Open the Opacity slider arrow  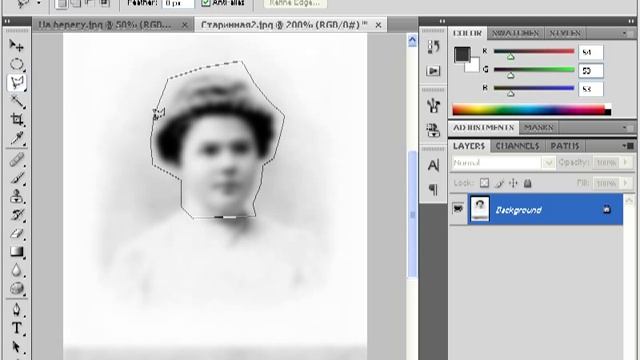pos(625,162)
